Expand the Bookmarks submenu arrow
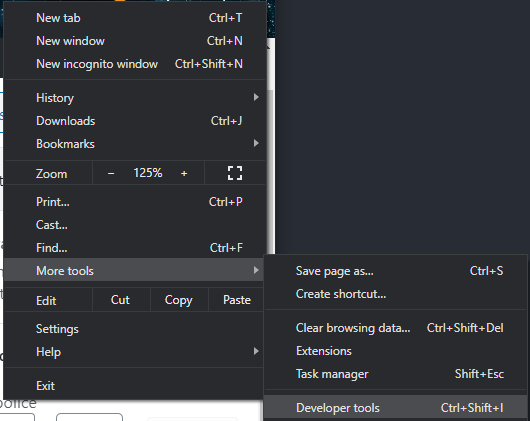The height and width of the screenshot is (421, 530). [x=256, y=143]
